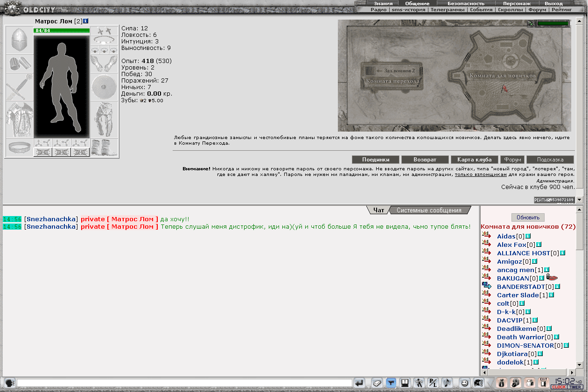The image size is (588, 392).
Task: Click the send message arrow icon
Action: click(x=359, y=383)
